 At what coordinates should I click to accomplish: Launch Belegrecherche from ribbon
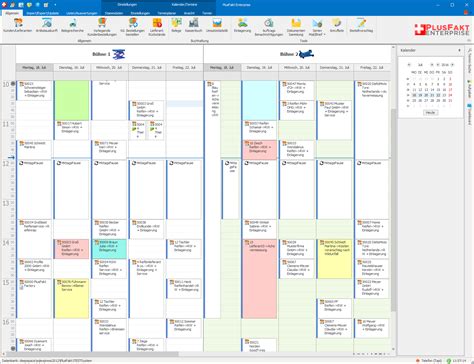(x=72, y=25)
